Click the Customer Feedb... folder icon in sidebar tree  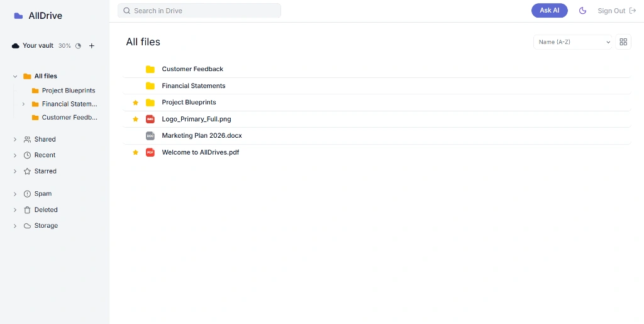[35, 118]
